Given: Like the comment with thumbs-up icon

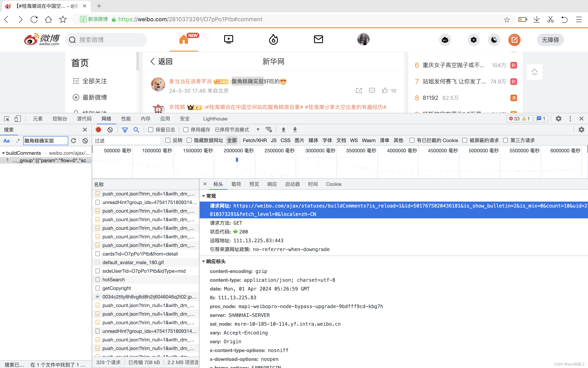Looking at the screenshot, I should (385, 91).
